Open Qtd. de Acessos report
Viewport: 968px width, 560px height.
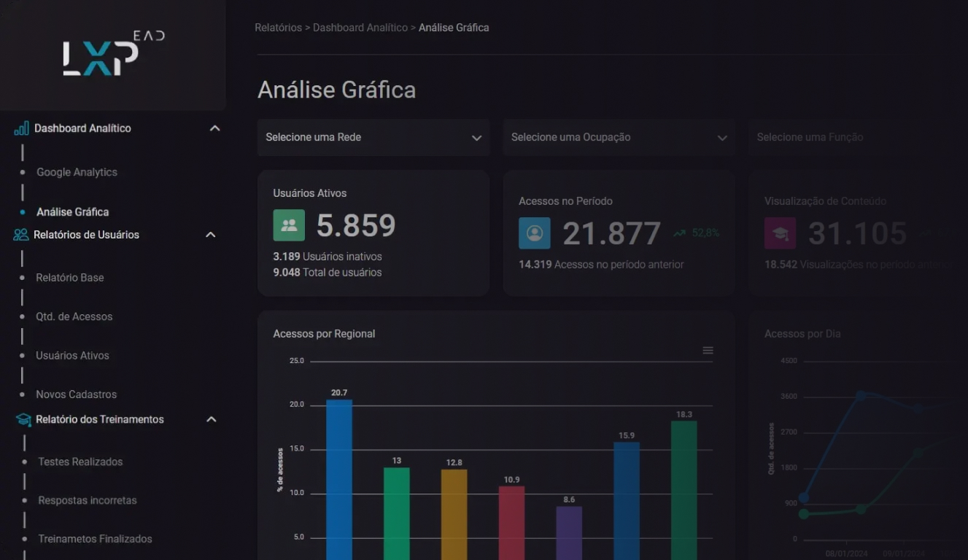click(74, 316)
